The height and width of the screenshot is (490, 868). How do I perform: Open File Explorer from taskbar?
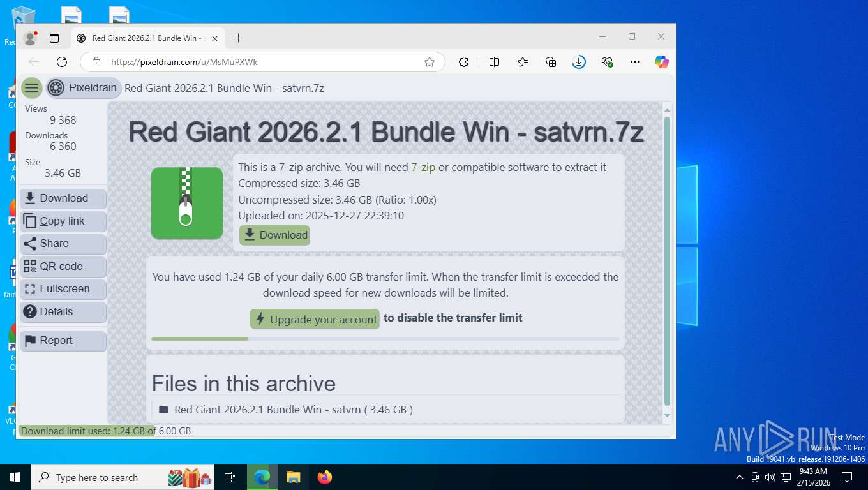pyautogui.click(x=293, y=477)
